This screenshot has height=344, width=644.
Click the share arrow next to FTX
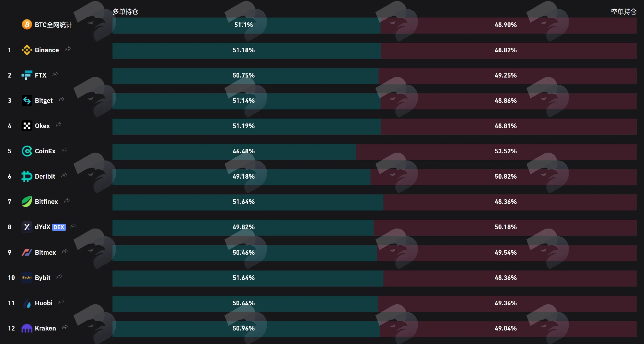point(55,74)
